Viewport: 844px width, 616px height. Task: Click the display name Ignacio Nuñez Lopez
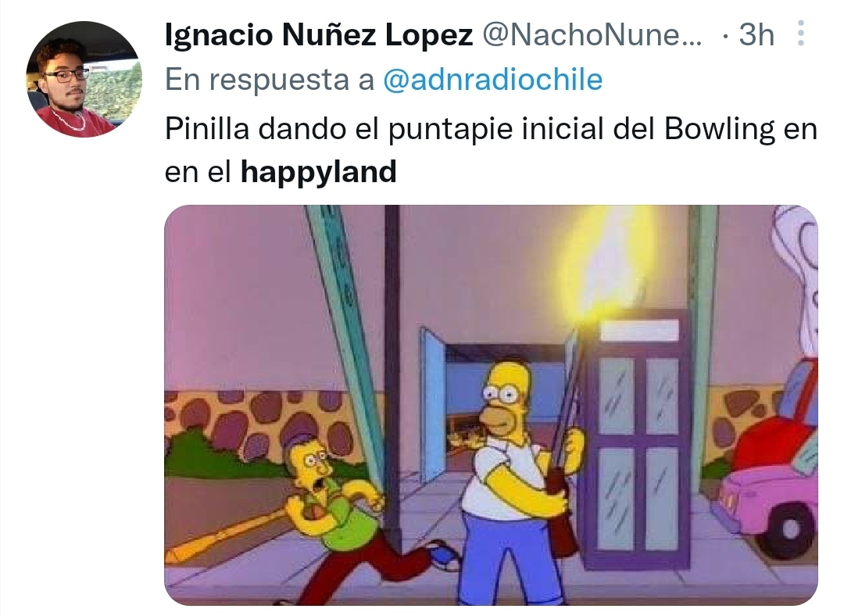(319, 35)
